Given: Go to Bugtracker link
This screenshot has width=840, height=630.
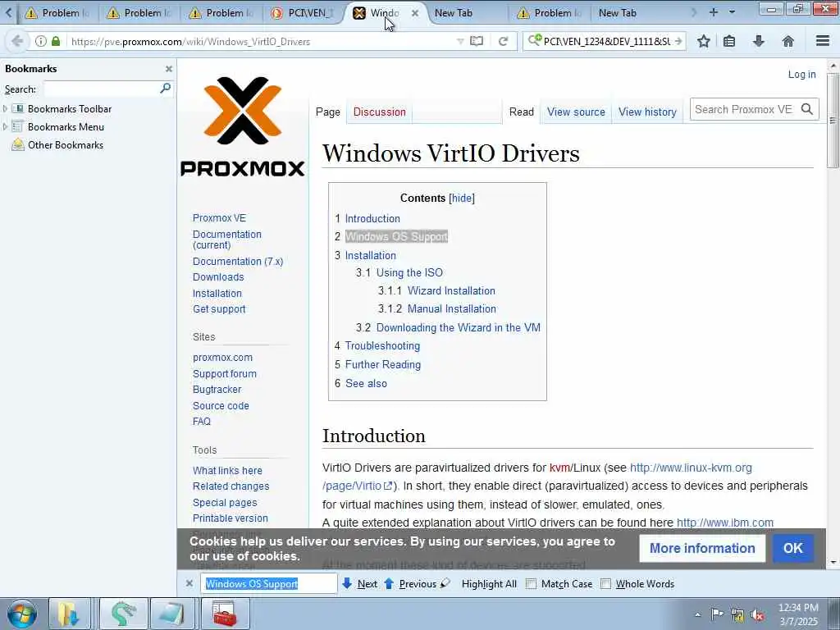Looking at the screenshot, I should click(217, 390).
